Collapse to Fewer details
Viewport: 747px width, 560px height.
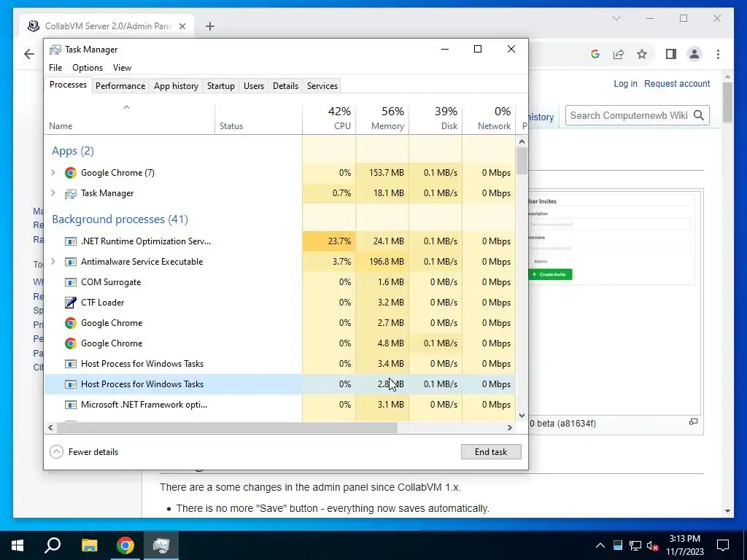84,452
